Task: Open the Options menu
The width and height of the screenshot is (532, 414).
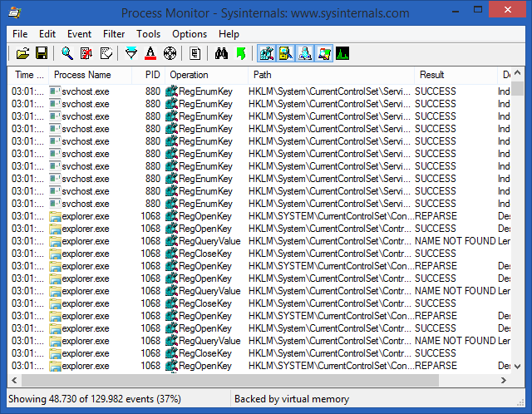Action: 190,34
